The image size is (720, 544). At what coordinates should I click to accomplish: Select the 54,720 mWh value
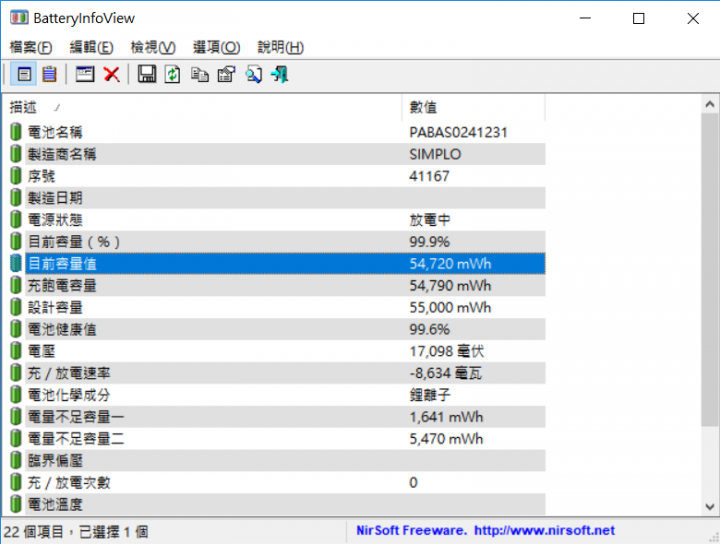point(450,264)
